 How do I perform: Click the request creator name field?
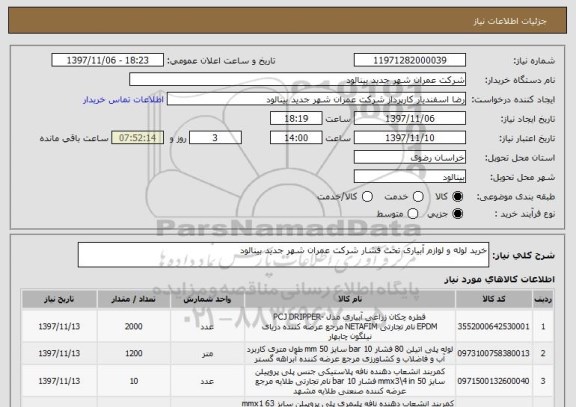pos(316,99)
